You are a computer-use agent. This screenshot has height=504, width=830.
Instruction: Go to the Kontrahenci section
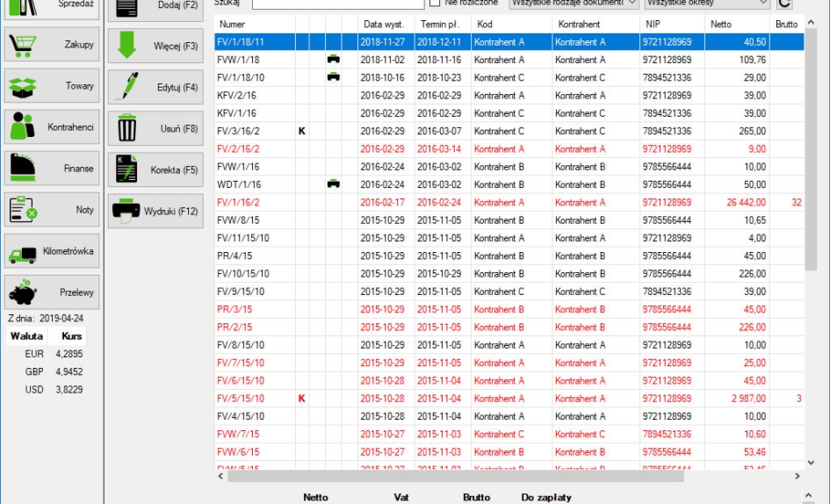[x=52, y=127]
